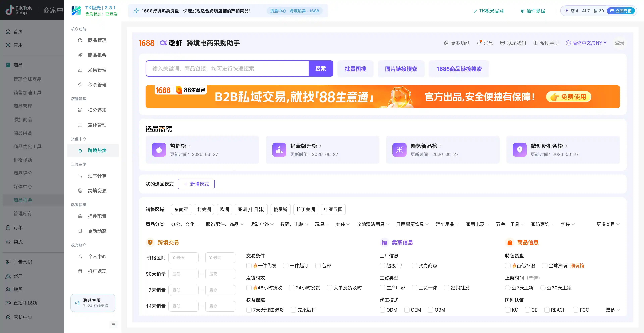Click the headset icon in 联系客服 card
The image size is (644, 333).
pos(77,303)
